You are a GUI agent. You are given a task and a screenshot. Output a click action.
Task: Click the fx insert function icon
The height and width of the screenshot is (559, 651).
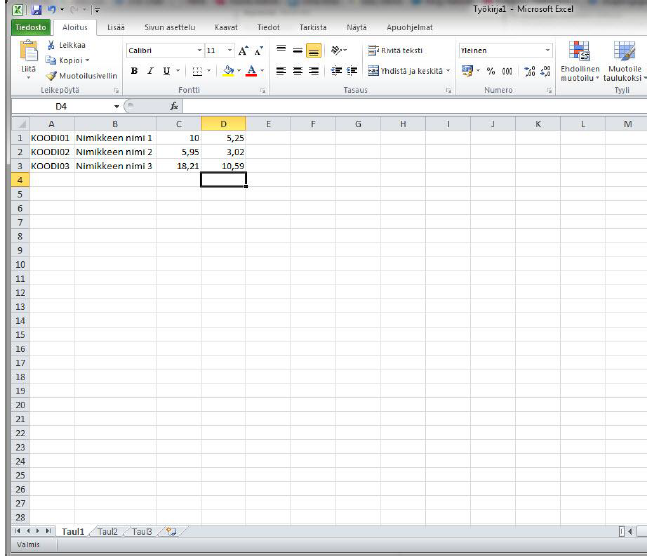tap(174, 106)
